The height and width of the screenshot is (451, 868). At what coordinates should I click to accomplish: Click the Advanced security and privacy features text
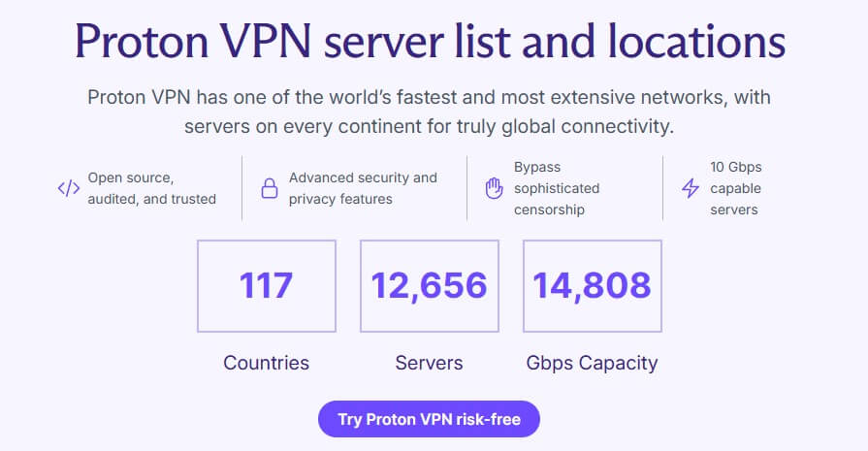363,188
